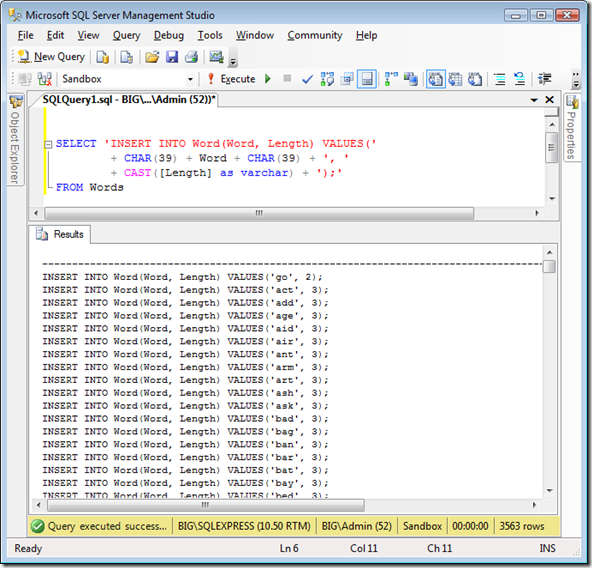Click the 'FROM Words' line in the editor
The image size is (592, 568).
90,187
